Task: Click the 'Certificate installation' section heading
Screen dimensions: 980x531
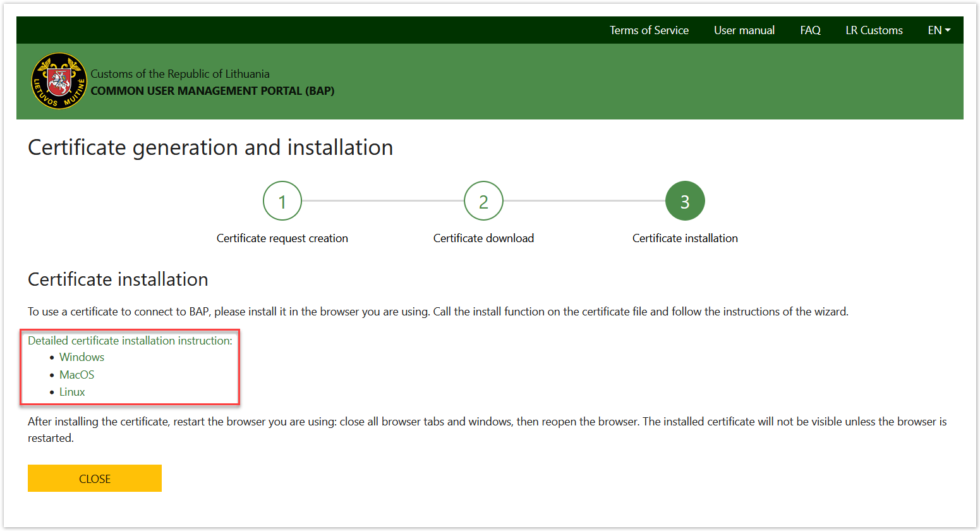Action: (118, 279)
